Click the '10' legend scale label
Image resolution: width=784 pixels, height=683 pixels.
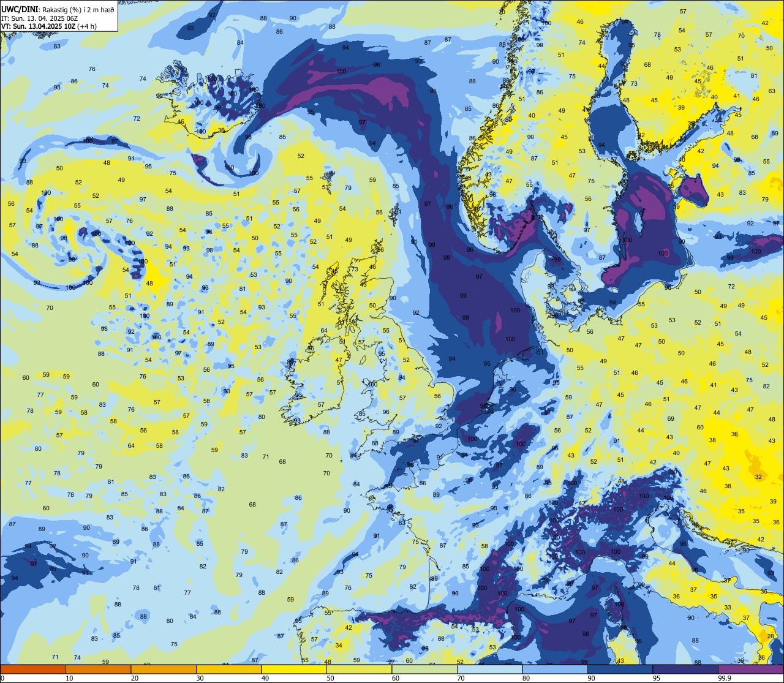click(x=69, y=678)
